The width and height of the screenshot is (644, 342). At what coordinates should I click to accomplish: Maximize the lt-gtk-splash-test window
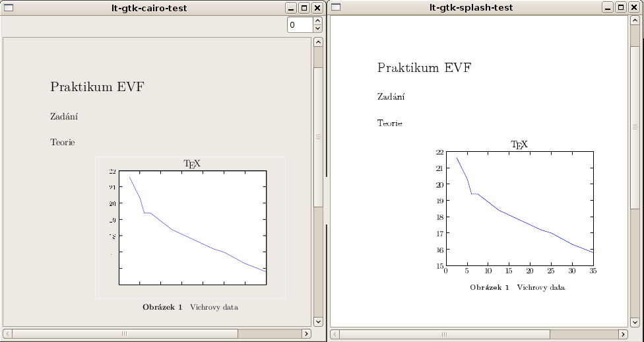(x=621, y=8)
